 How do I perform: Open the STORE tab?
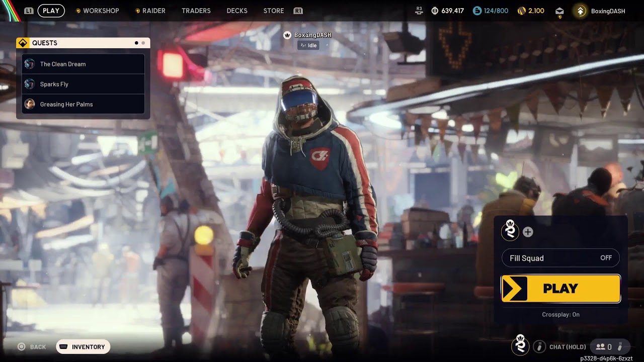(274, 11)
